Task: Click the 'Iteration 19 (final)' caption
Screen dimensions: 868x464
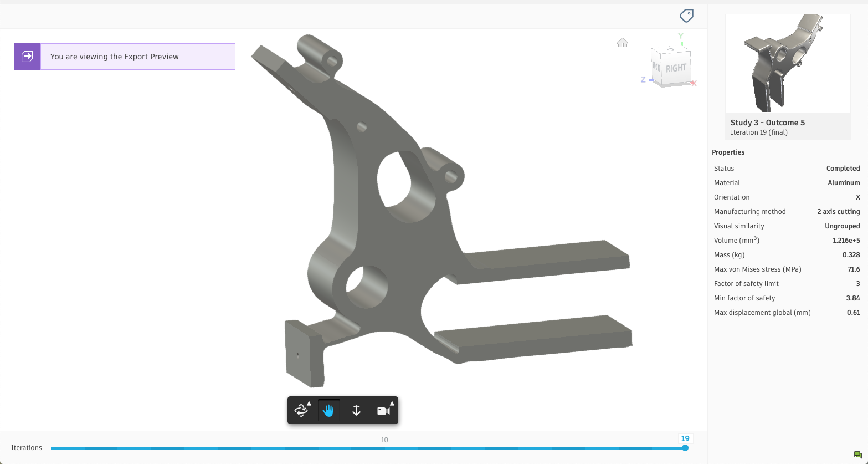Action: point(759,132)
